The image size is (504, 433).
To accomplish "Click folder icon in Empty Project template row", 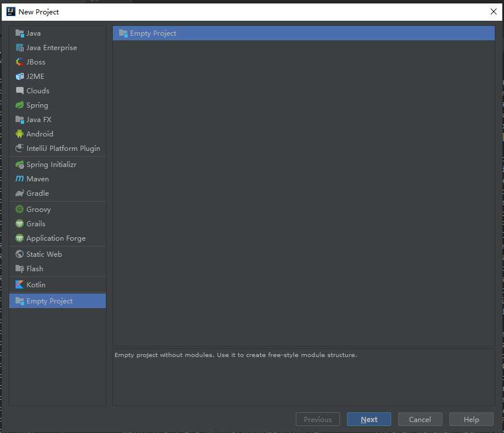I will [x=123, y=33].
